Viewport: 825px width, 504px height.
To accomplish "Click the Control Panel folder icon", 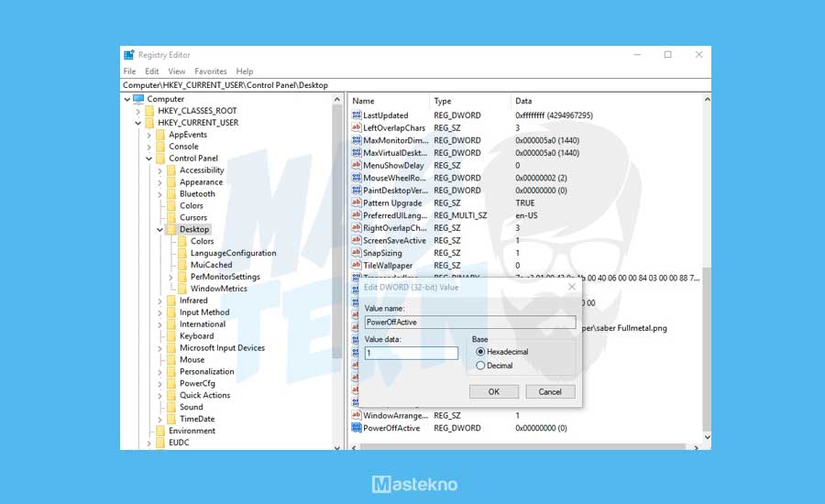I will click(x=160, y=158).
